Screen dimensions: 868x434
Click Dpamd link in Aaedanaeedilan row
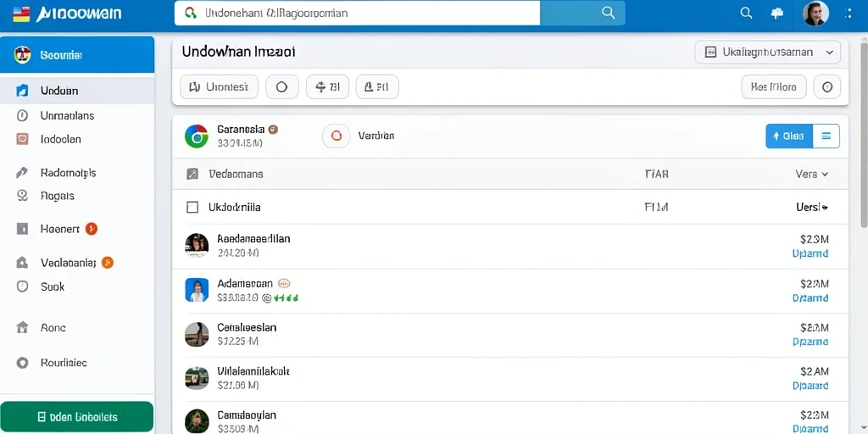coord(810,253)
